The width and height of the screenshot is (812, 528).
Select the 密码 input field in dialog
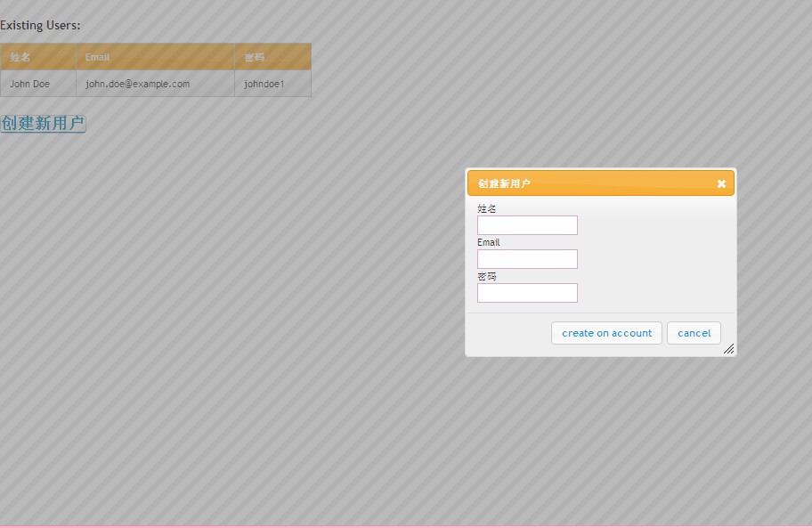(x=527, y=293)
